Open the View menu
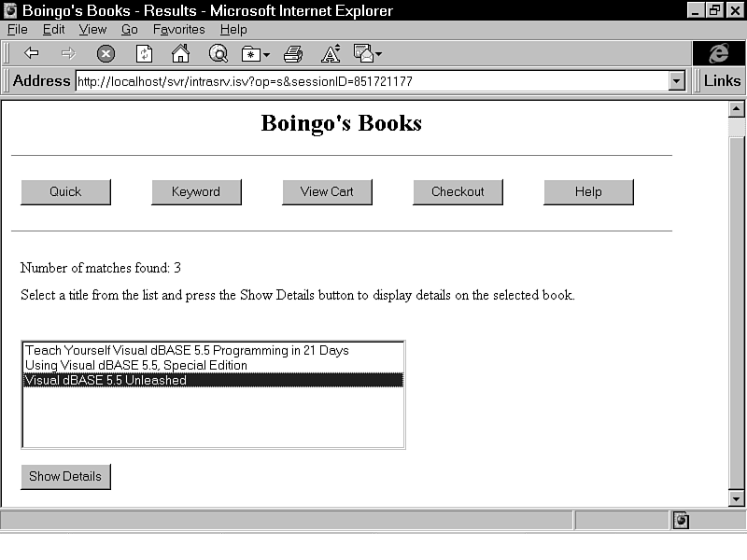The image size is (747, 560). click(x=92, y=30)
